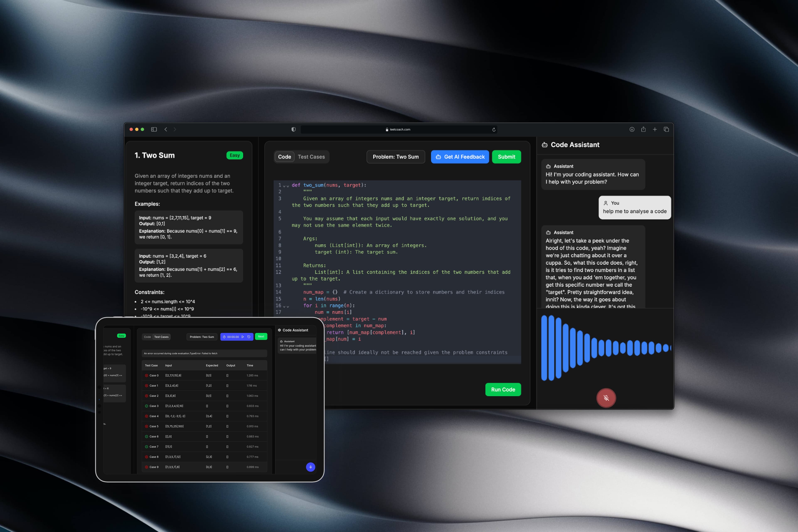Click the Get AI Feedback robot icon

tap(438, 157)
